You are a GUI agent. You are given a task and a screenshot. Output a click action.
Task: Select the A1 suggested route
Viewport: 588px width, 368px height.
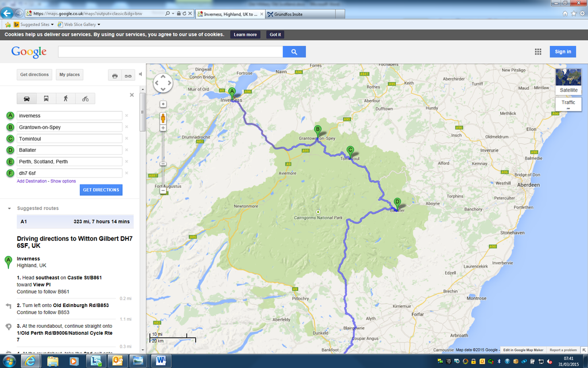pos(75,221)
